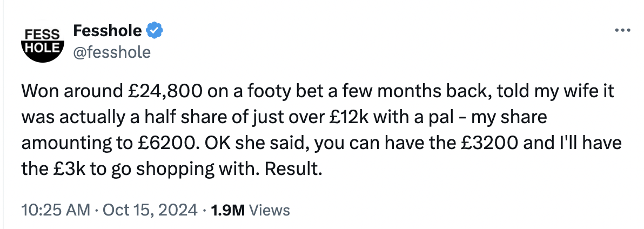Open the @fesshole handle link
The image size is (644, 229).
111,52
